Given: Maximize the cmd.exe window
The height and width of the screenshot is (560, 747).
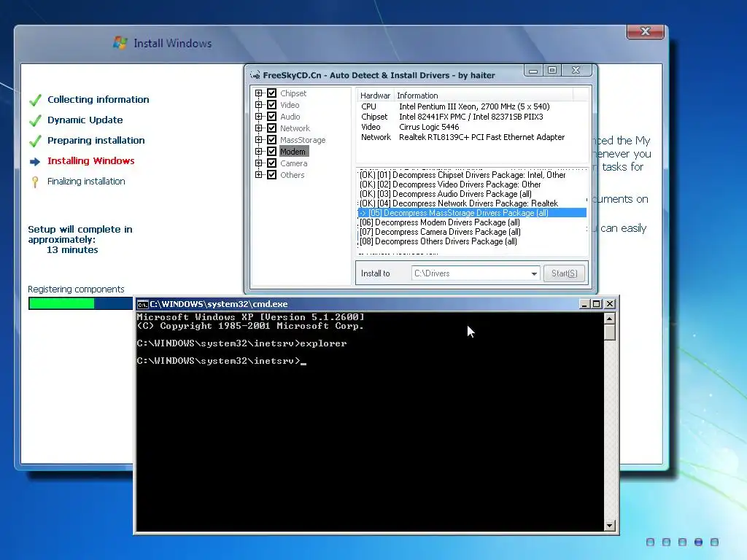Looking at the screenshot, I should pyautogui.click(x=596, y=304).
